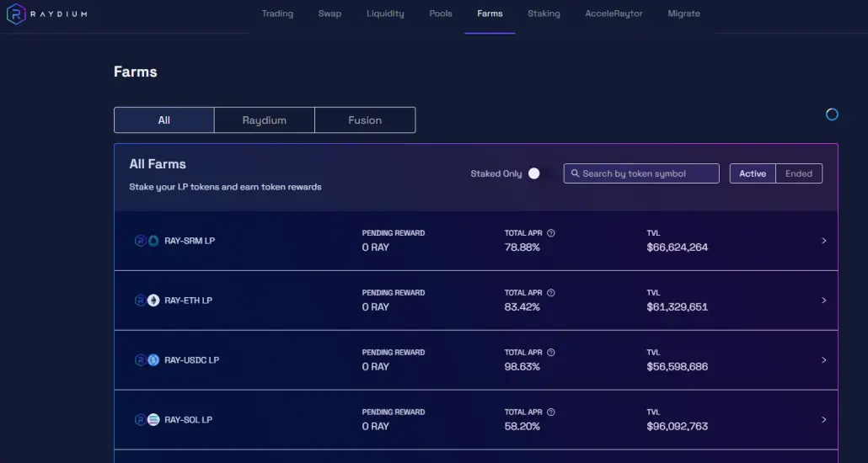The width and height of the screenshot is (868, 463).
Task: Select the All farms tab
Action: tap(163, 120)
